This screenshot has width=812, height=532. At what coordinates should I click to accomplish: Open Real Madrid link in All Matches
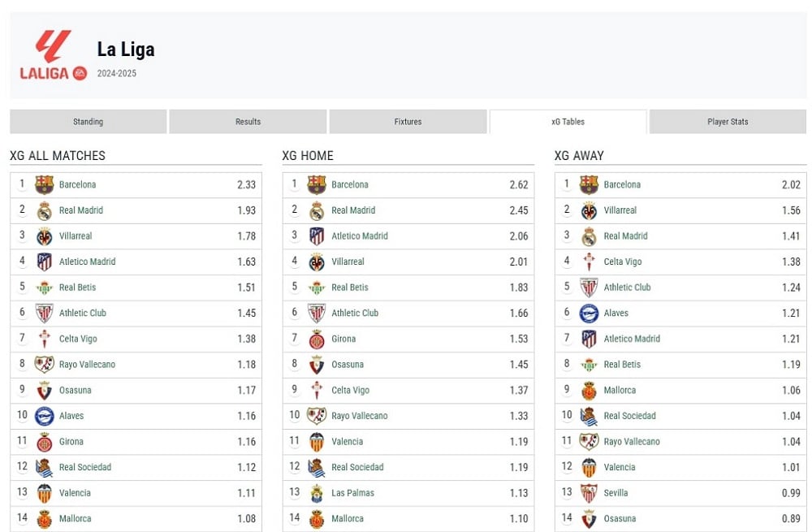[80, 210]
